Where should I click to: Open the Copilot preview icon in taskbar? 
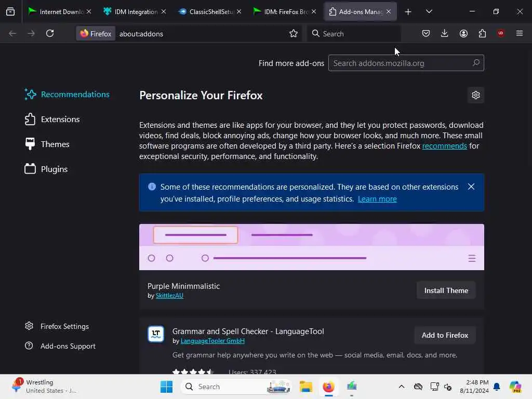515,387
